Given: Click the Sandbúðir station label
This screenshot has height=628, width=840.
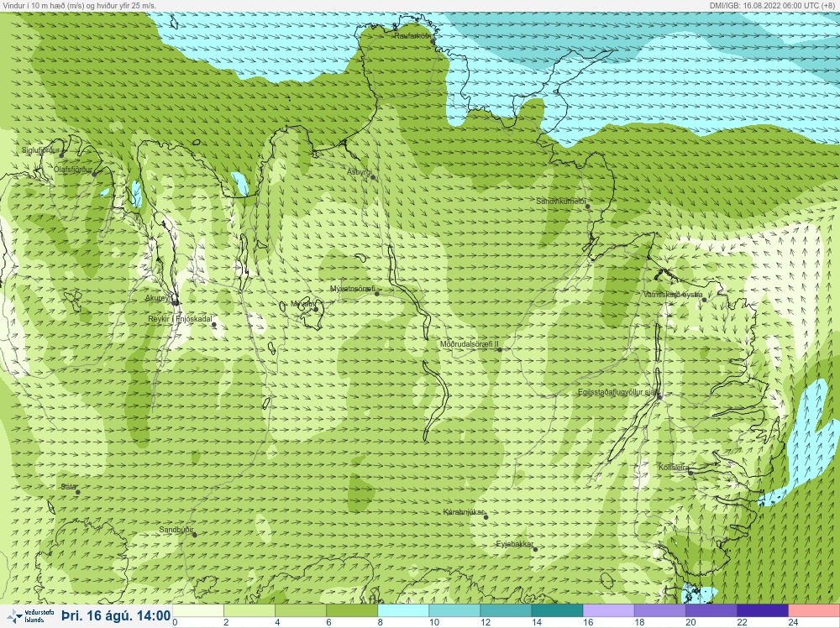Looking at the screenshot, I should 176,530.
